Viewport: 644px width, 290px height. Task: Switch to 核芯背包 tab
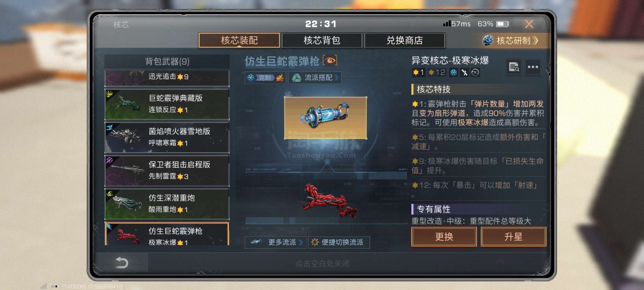[322, 41]
